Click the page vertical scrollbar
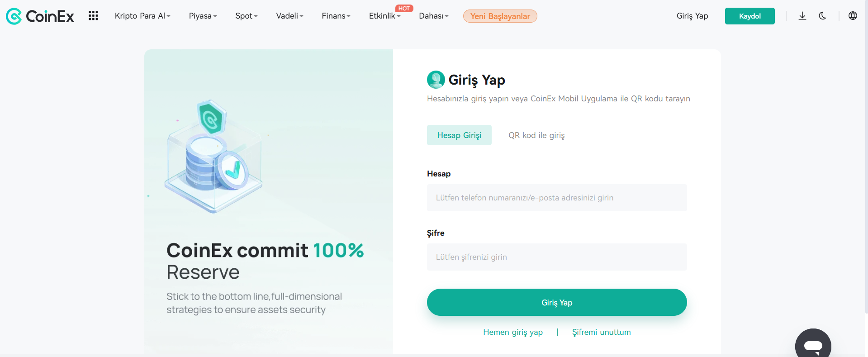 click(x=866, y=156)
